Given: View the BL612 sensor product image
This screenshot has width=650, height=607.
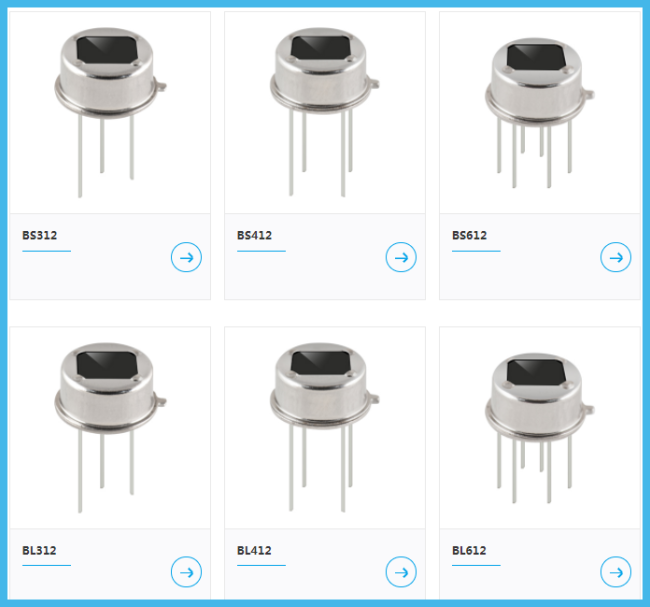Looking at the screenshot, I should (x=540, y=427).
